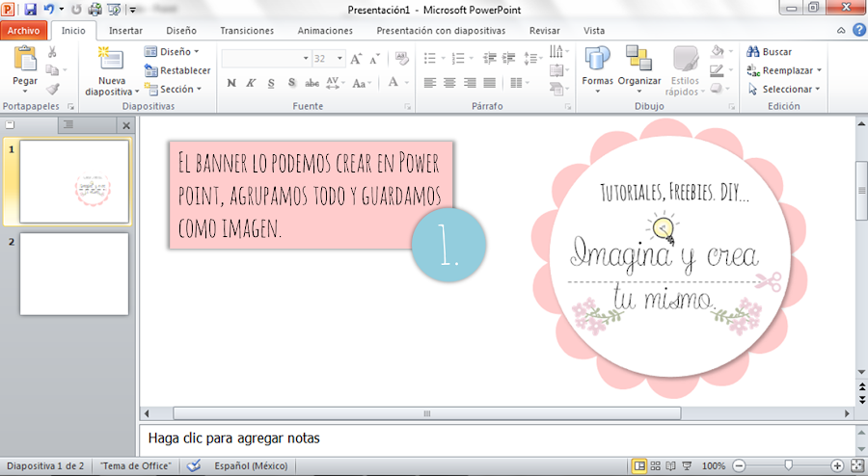This screenshot has height=476, width=868.
Task: Open the Sección dropdown
Action: tap(173, 89)
